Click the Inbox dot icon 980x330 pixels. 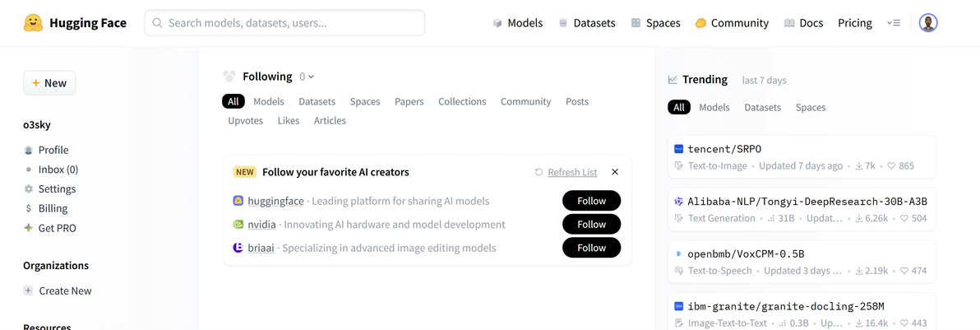coord(28,170)
